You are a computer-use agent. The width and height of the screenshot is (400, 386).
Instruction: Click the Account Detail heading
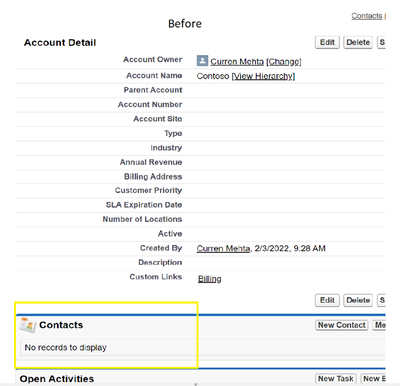[x=60, y=43]
